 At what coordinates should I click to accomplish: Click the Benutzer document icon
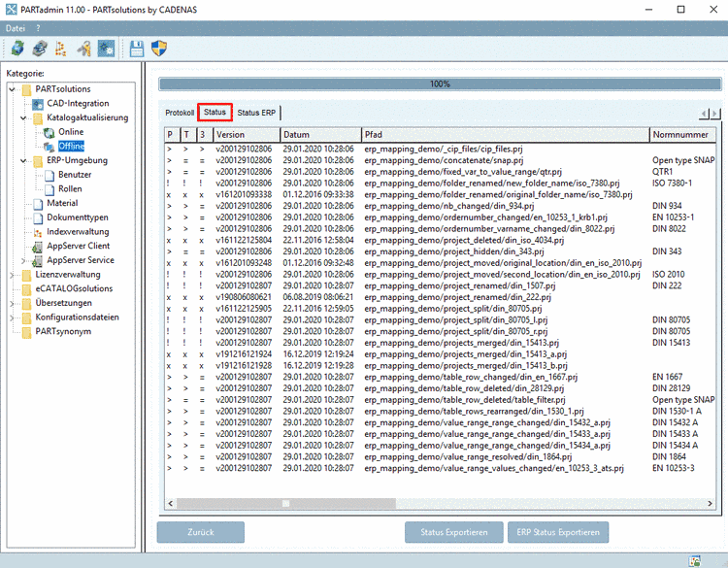point(50,175)
